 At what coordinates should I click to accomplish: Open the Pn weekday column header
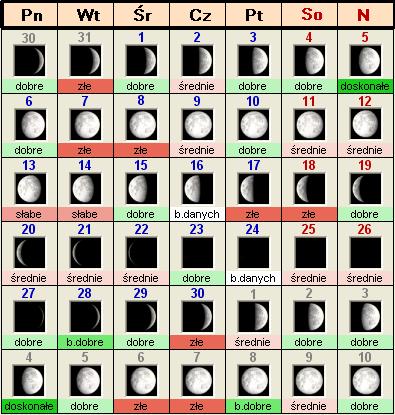31,15
